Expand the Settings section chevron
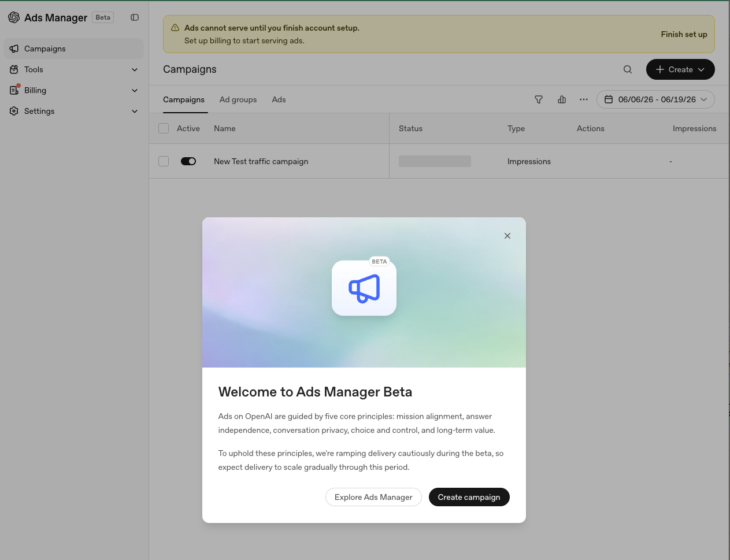 tap(135, 111)
